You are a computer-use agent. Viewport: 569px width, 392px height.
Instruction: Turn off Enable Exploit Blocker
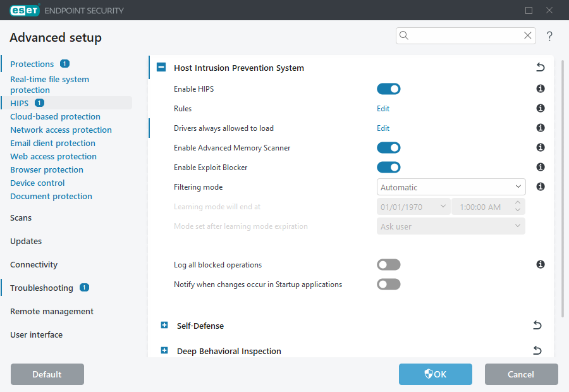pos(388,167)
